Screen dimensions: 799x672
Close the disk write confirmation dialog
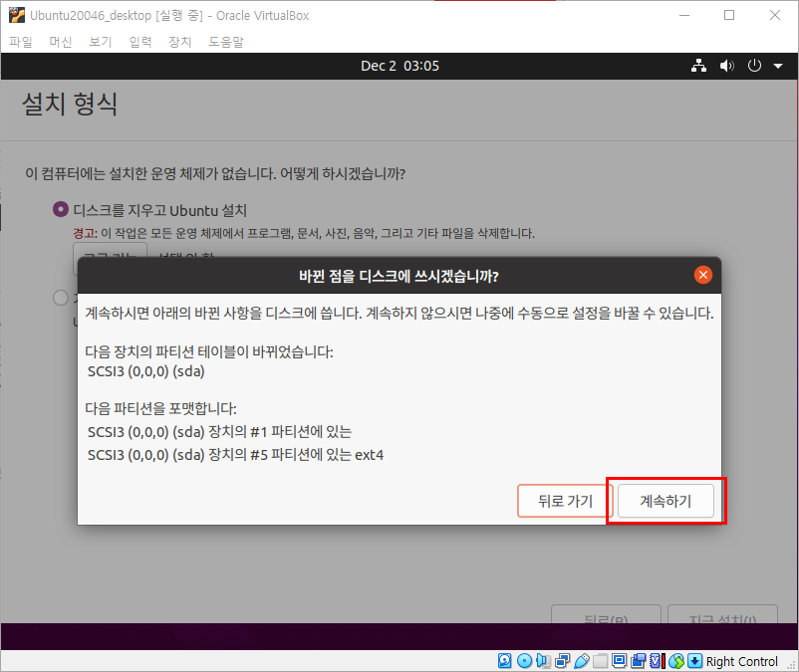click(x=703, y=276)
